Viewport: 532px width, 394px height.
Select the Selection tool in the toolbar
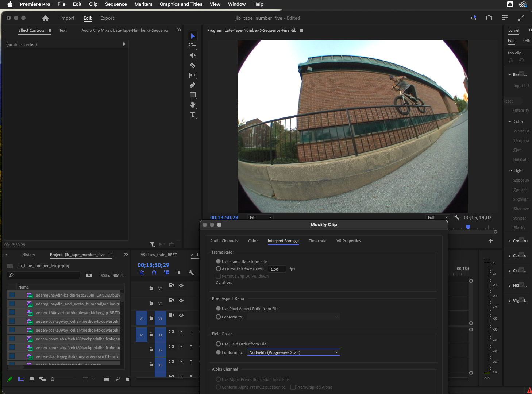(193, 35)
